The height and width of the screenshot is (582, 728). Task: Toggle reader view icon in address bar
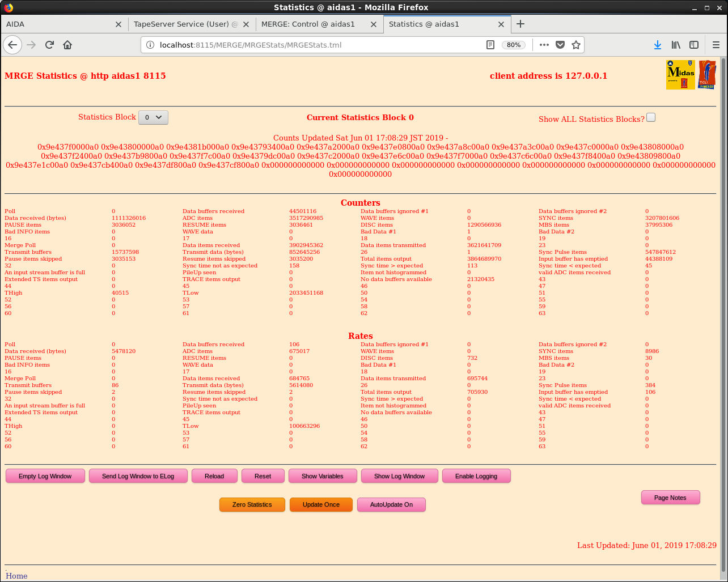pyautogui.click(x=490, y=45)
